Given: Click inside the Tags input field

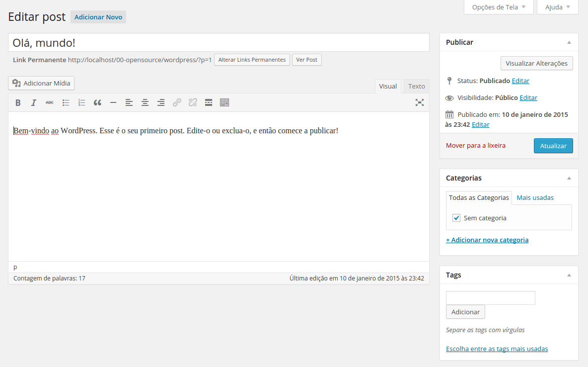Looking at the screenshot, I should pos(490,297).
